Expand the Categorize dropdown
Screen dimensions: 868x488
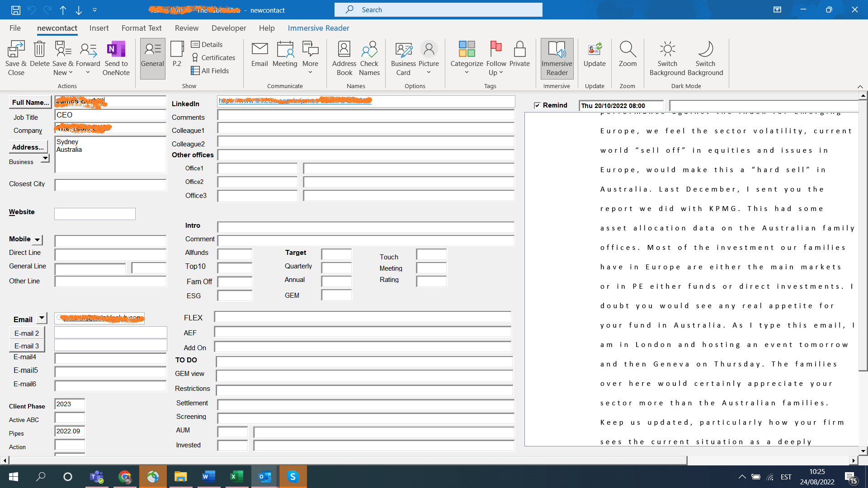[x=467, y=72]
